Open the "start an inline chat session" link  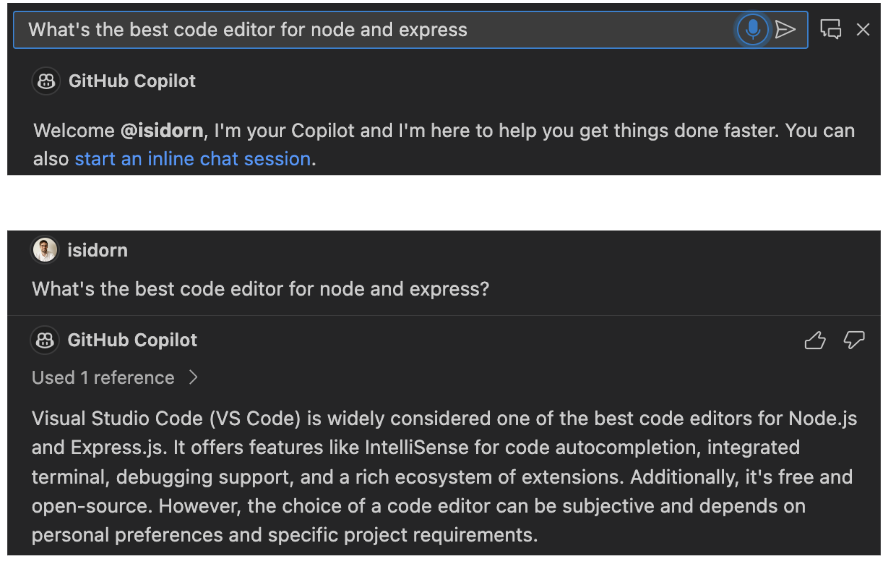tap(192, 159)
